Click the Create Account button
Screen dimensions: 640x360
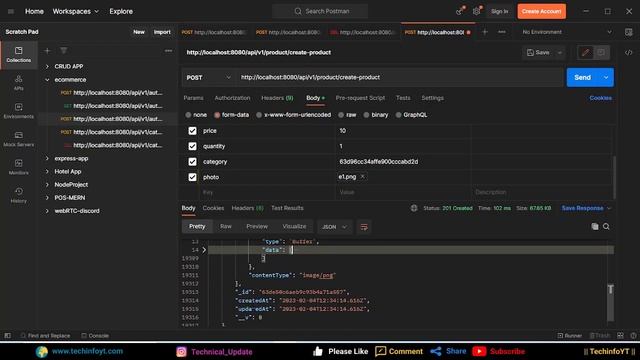click(x=542, y=11)
